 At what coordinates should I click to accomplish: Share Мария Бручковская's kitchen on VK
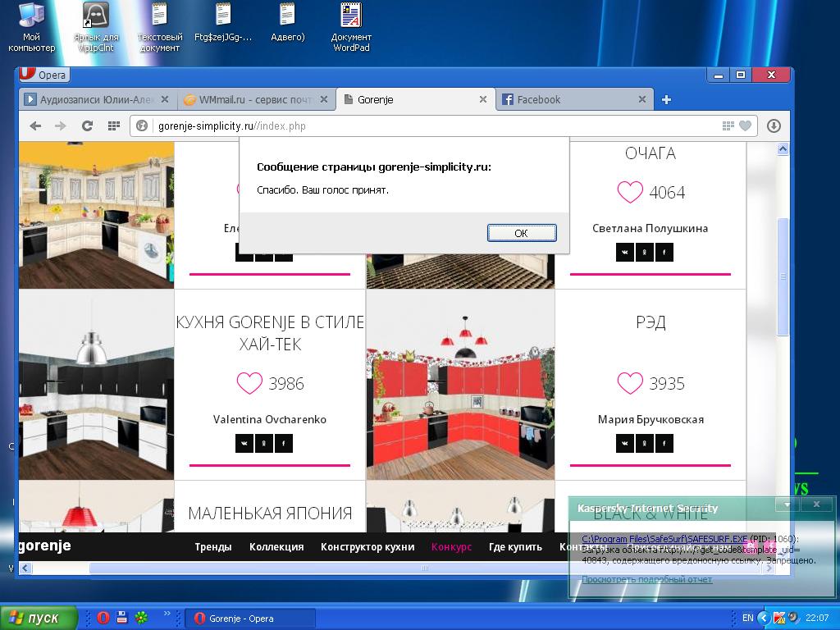tap(624, 444)
